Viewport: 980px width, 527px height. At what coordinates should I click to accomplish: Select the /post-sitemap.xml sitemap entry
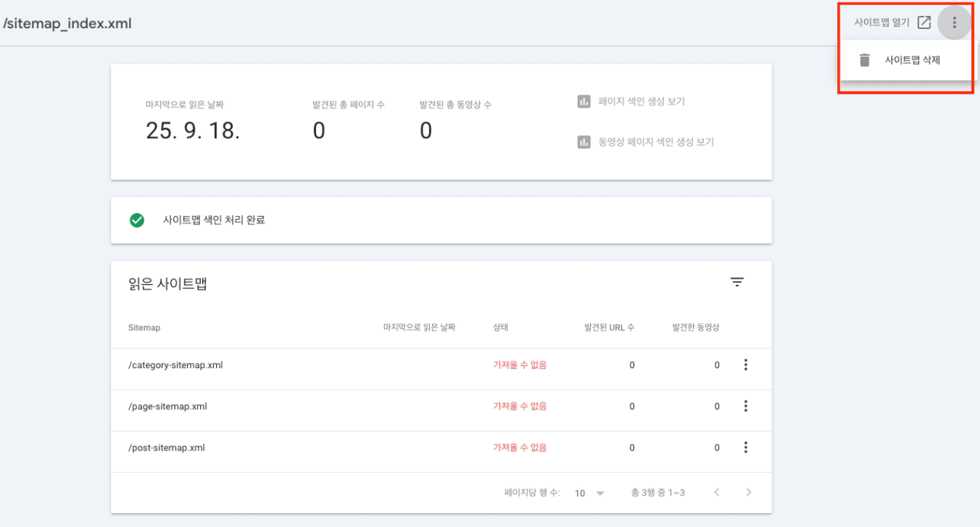click(x=166, y=448)
